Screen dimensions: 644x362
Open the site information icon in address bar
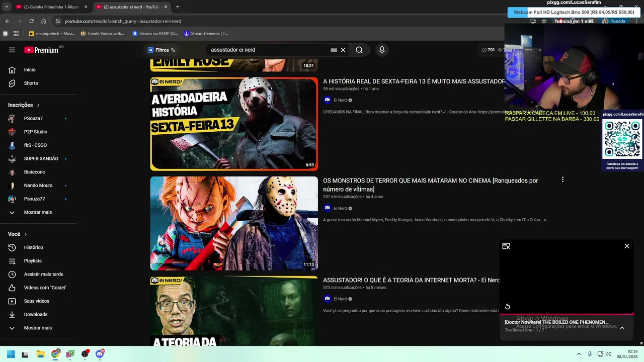point(58,21)
